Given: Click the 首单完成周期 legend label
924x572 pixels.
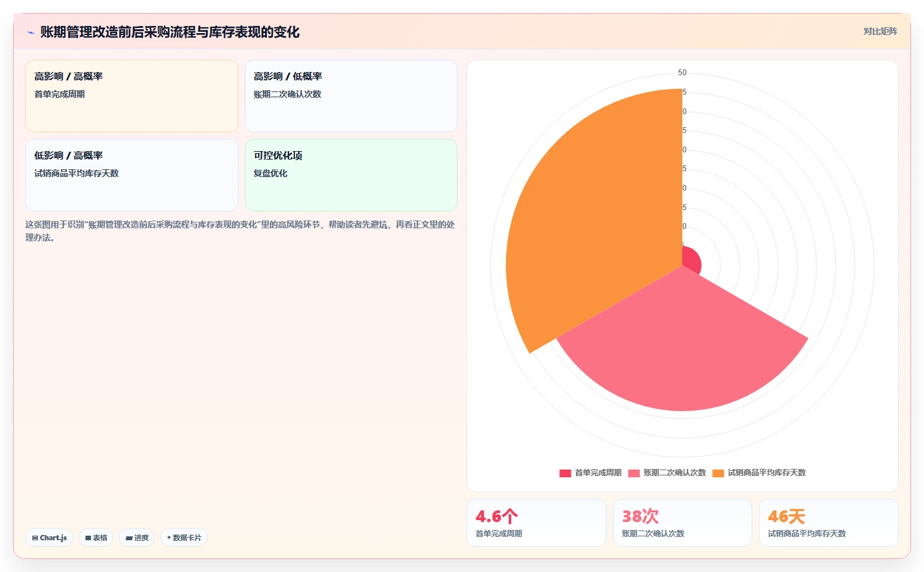Looking at the screenshot, I should pos(598,473).
